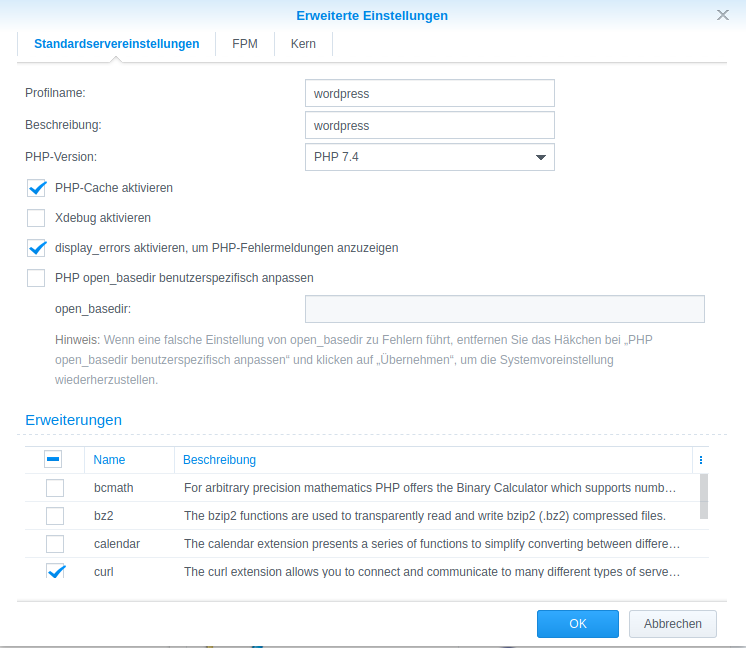Select the bcmath name cell
This screenshot has height=648, width=746.
click(x=114, y=488)
